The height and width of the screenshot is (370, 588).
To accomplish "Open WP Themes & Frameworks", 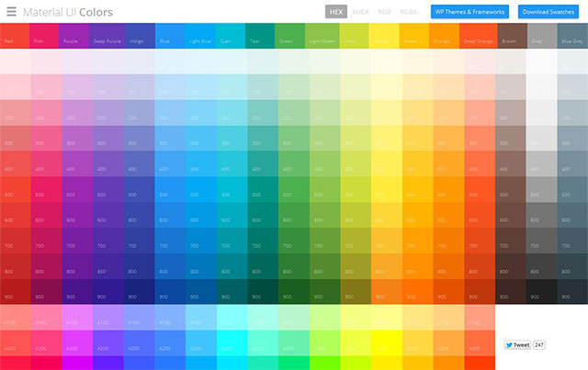I will [x=469, y=12].
